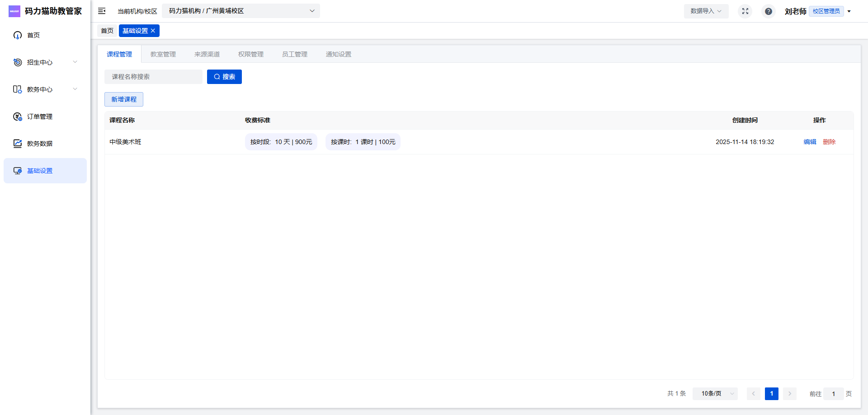The width and height of the screenshot is (868, 415).
Task: Click 编辑 for 中级美术班
Action: pyautogui.click(x=810, y=142)
